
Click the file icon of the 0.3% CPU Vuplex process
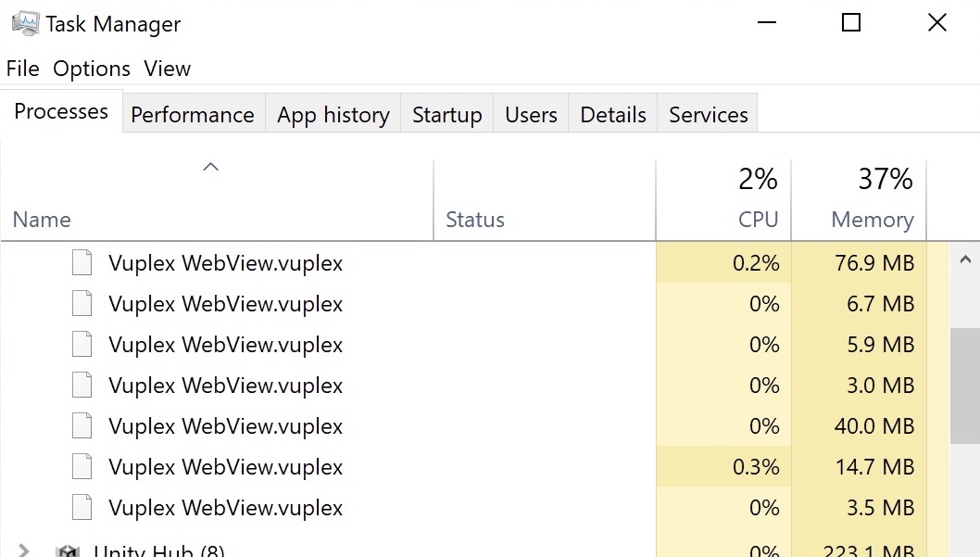tap(81, 466)
